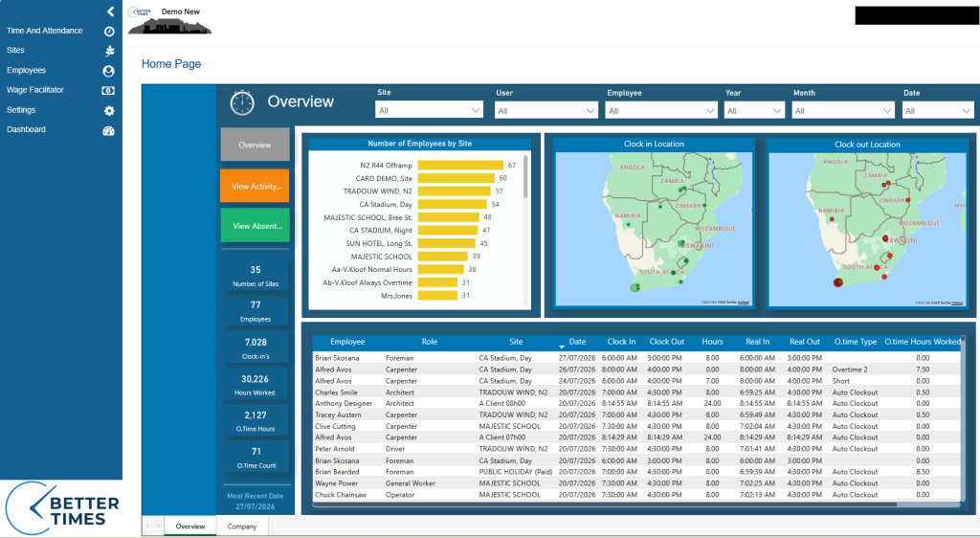Click the employee chart vertical scrollbar
The height and width of the screenshot is (538, 980).
pos(525,177)
